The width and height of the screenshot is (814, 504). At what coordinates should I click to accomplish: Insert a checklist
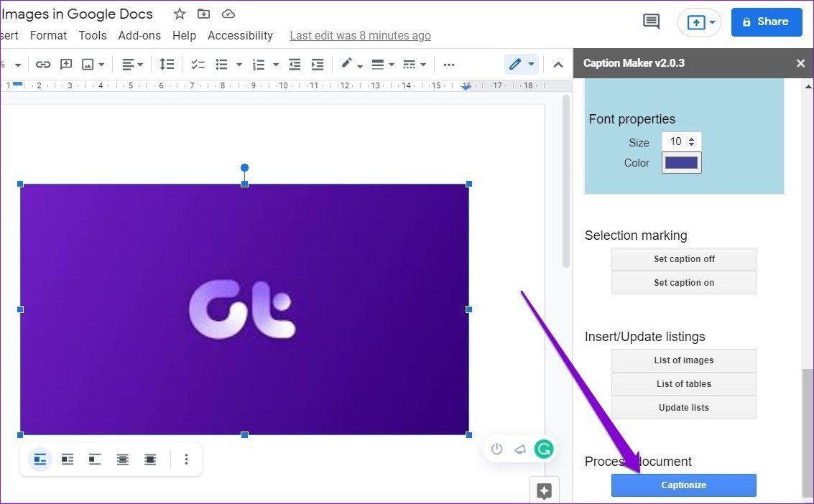point(198,65)
